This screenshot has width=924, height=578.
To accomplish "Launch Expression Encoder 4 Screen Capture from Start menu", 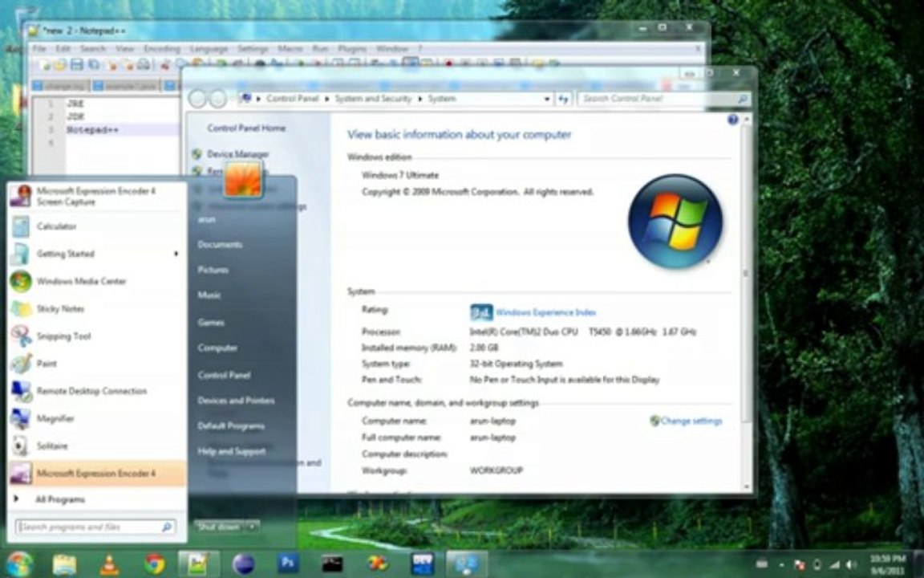I will tap(97, 197).
